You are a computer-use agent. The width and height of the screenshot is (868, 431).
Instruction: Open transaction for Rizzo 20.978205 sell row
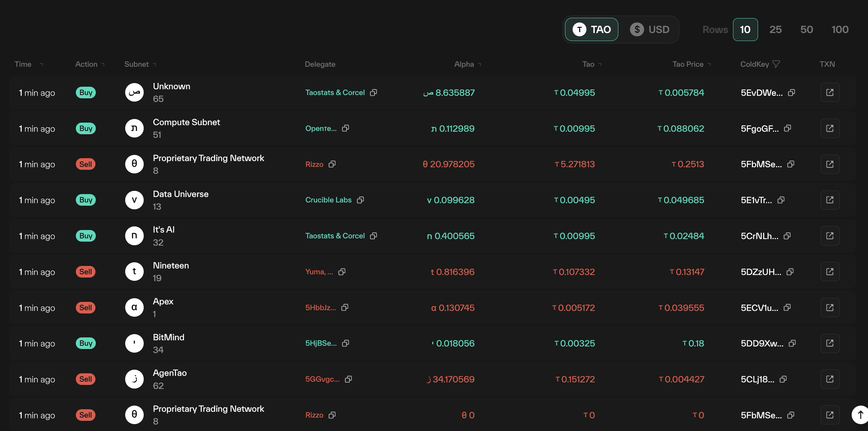click(830, 164)
